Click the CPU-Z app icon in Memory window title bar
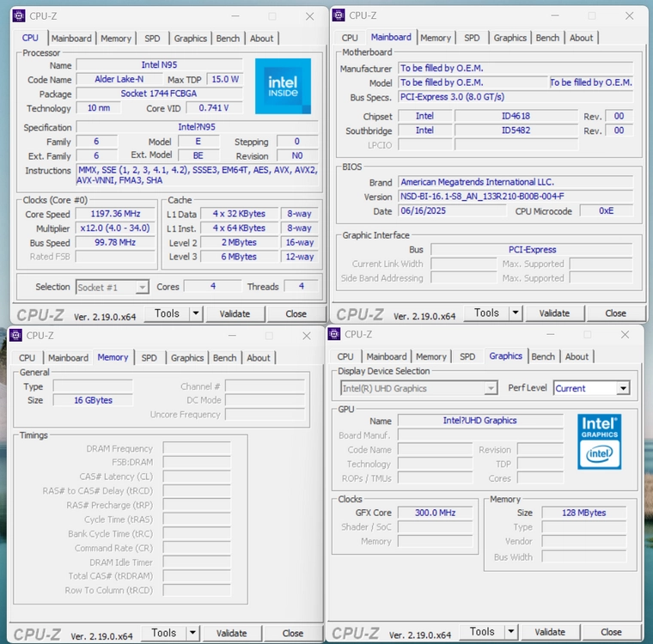 15,335
